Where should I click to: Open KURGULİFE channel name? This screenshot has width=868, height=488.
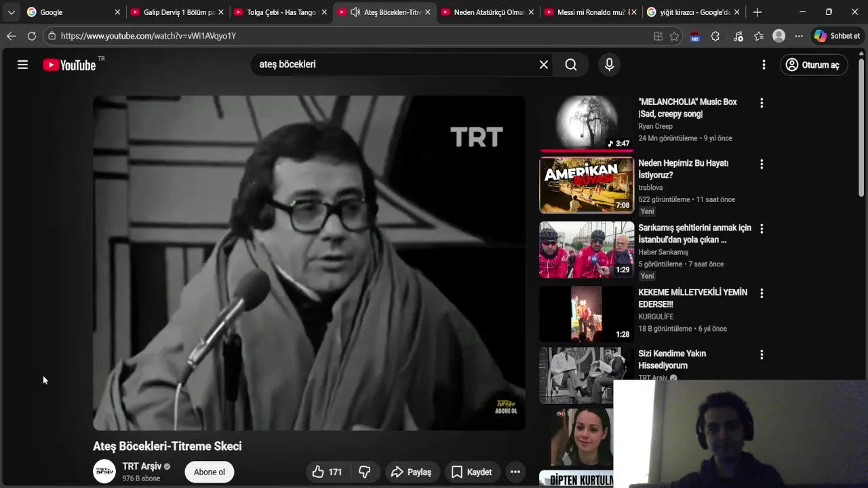pos(656,317)
